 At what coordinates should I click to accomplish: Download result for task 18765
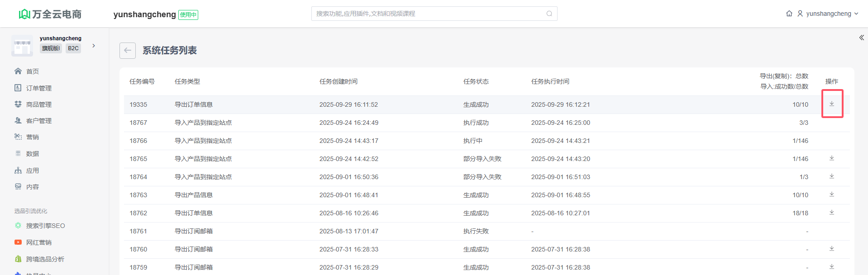(831, 158)
